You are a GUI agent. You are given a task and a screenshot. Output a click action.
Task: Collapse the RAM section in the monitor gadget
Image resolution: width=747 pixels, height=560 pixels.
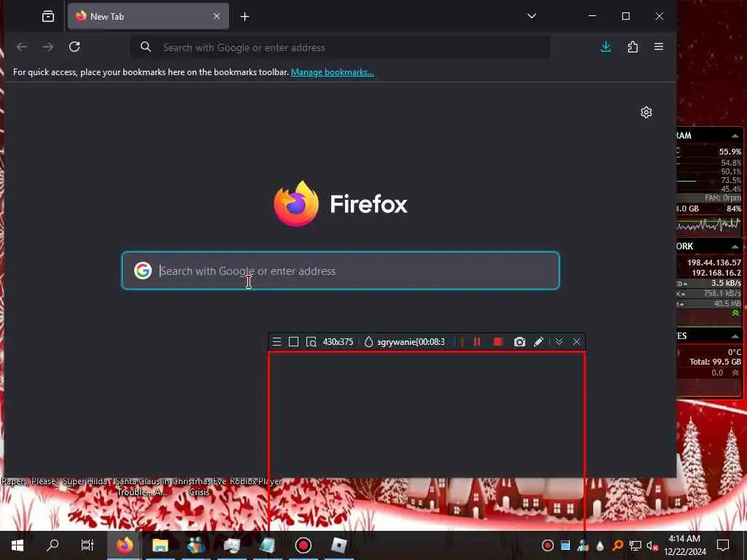click(x=735, y=136)
